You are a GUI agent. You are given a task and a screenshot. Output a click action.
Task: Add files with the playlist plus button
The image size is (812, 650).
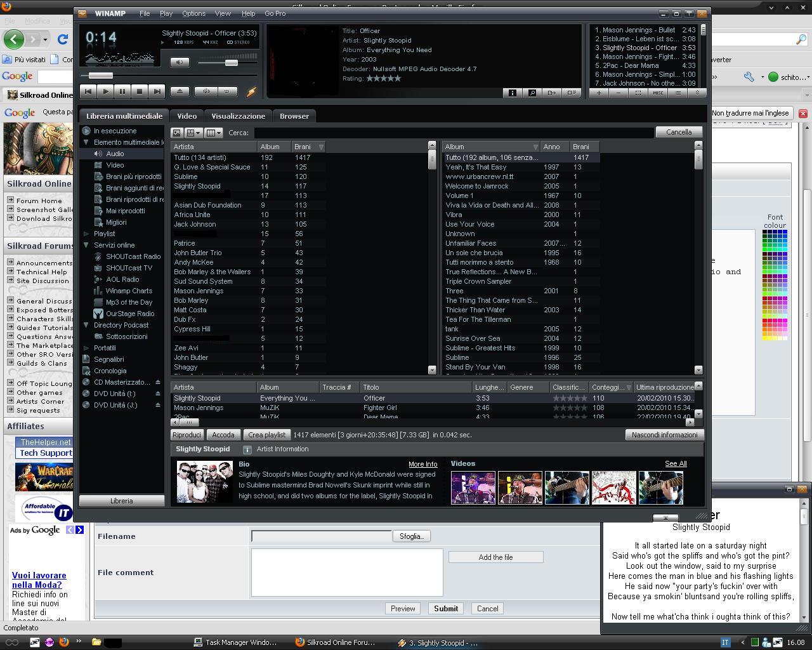(x=599, y=93)
